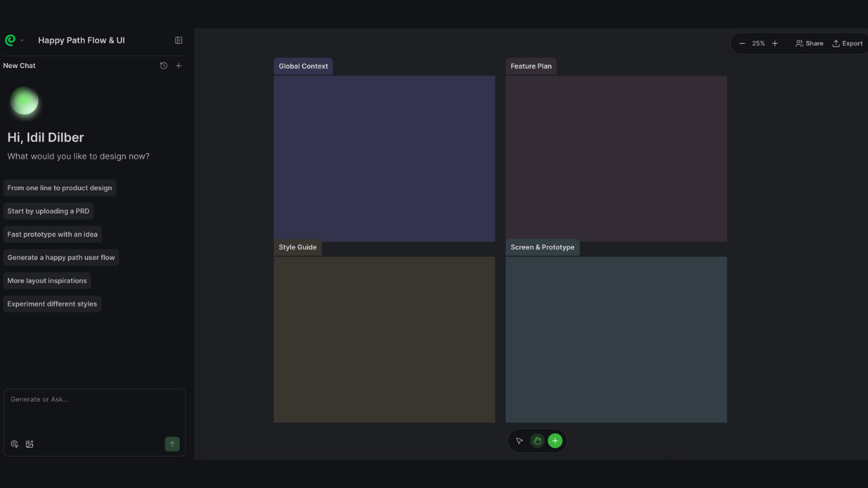Click the green add button in canvas toolbar

tap(555, 441)
